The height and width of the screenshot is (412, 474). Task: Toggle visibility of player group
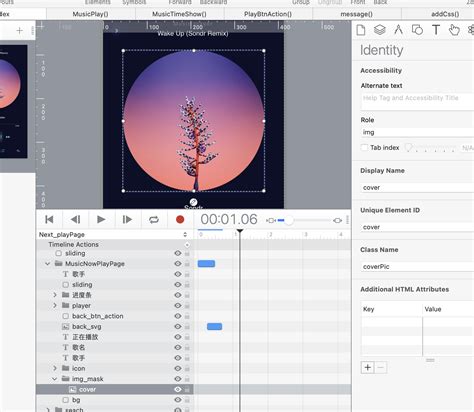pos(178,306)
